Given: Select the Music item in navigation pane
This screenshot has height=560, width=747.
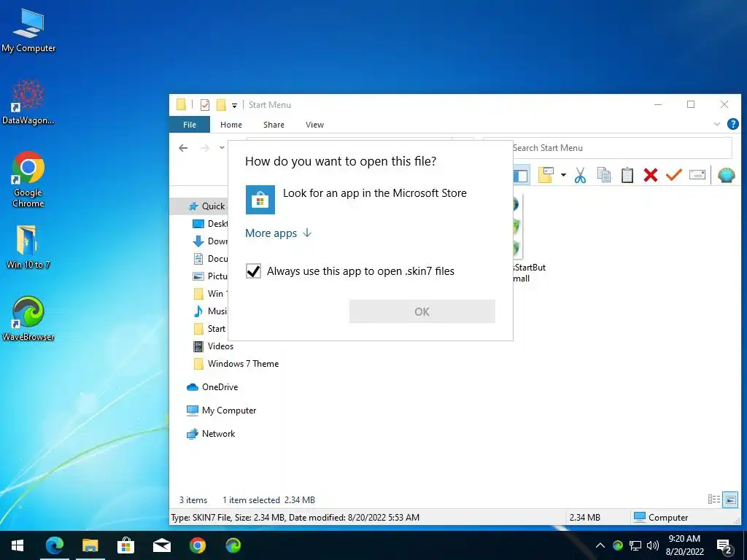Looking at the screenshot, I should coord(210,311).
